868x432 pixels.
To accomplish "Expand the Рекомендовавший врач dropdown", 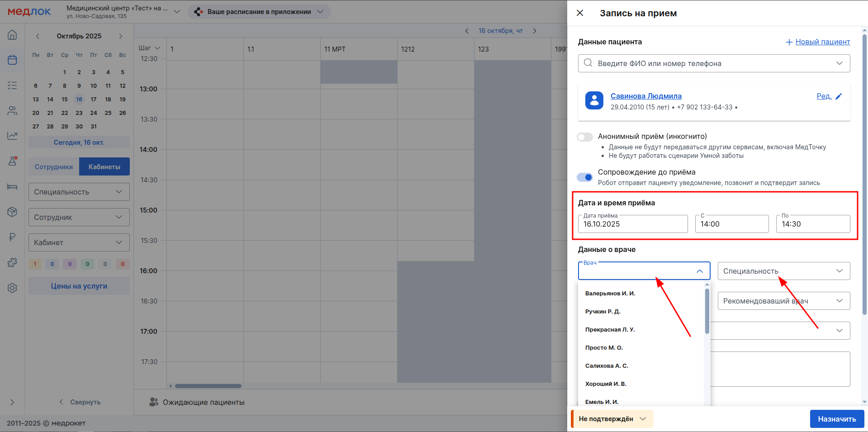I will pos(783,301).
